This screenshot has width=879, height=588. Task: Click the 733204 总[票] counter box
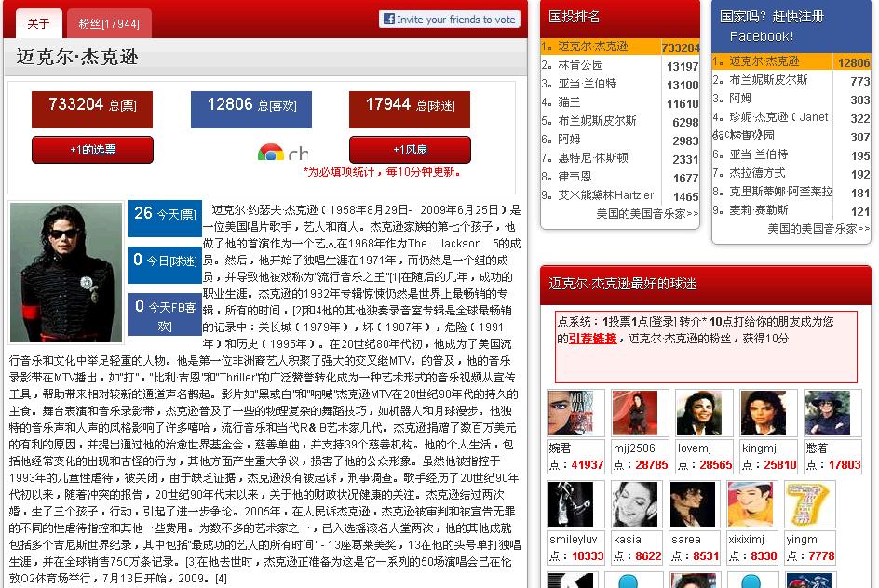[92, 110]
